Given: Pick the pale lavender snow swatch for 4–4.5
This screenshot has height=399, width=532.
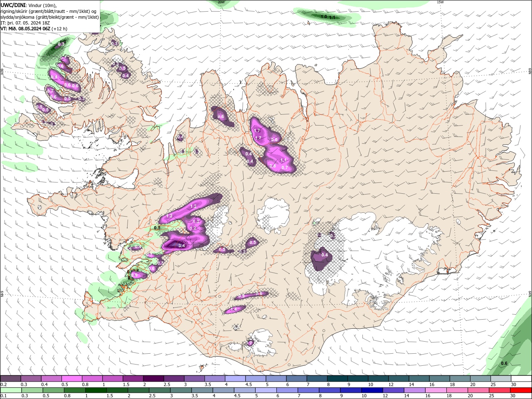Looking at the screenshot, I should pos(235,379).
